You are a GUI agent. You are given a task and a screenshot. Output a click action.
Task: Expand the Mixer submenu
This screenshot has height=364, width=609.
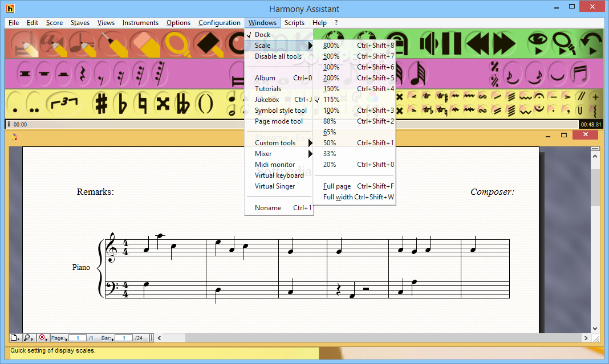coord(279,154)
